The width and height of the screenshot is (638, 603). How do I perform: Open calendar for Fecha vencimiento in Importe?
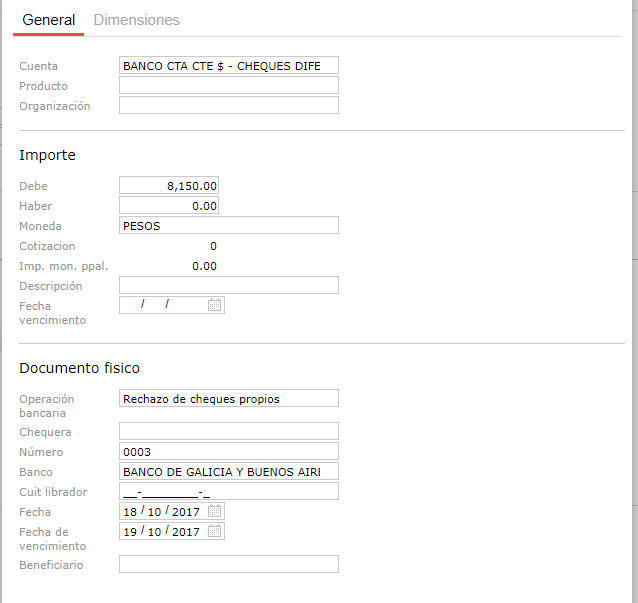pyautogui.click(x=214, y=305)
